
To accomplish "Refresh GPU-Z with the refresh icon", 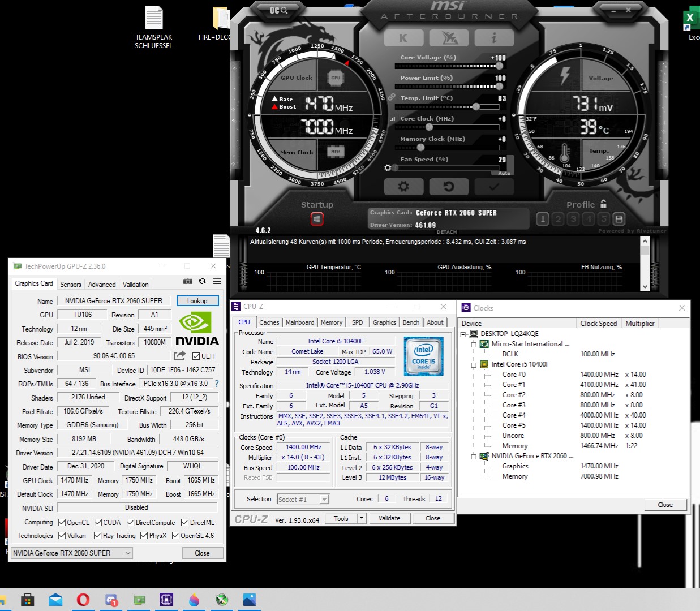I will [x=202, y=281].
